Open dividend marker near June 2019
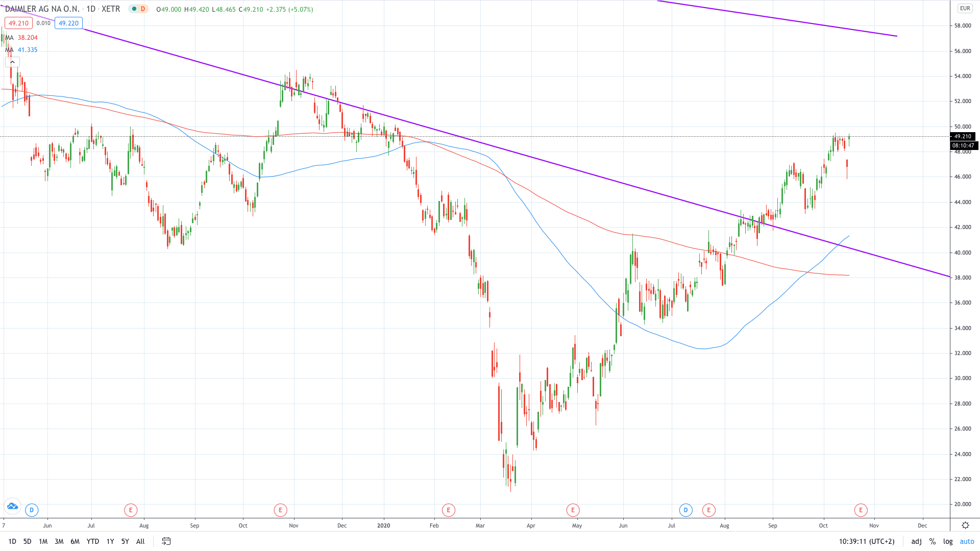Image resolution: width=980 pixels, height=551 pixels. point(32,510)
